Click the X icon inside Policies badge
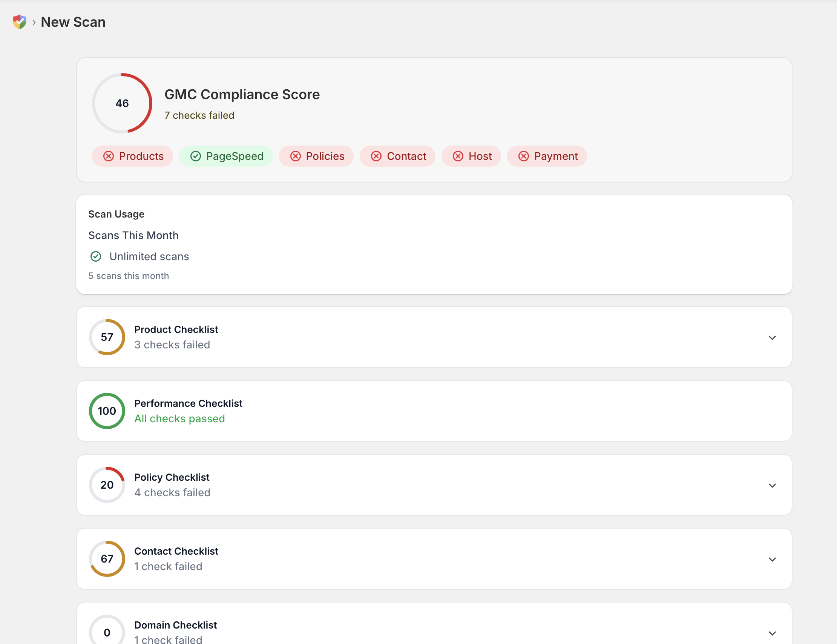This screenshot has width=837, height=644. coord(295,156)
